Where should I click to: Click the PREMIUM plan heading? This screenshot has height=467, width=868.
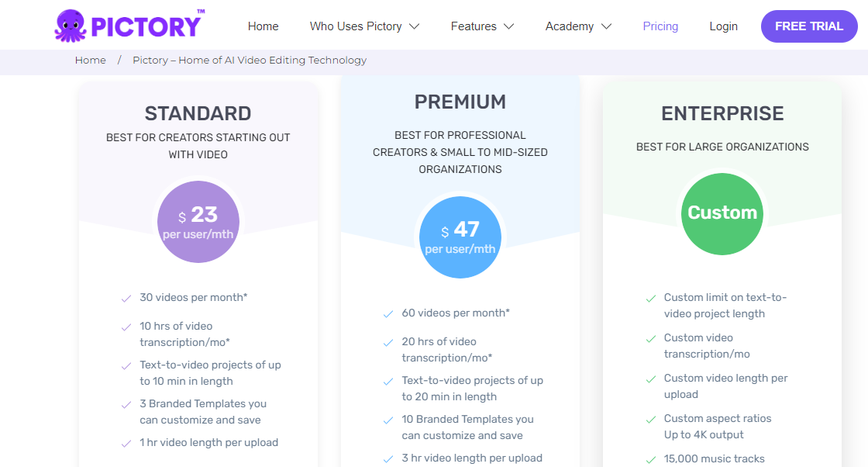tap(460, 102)
